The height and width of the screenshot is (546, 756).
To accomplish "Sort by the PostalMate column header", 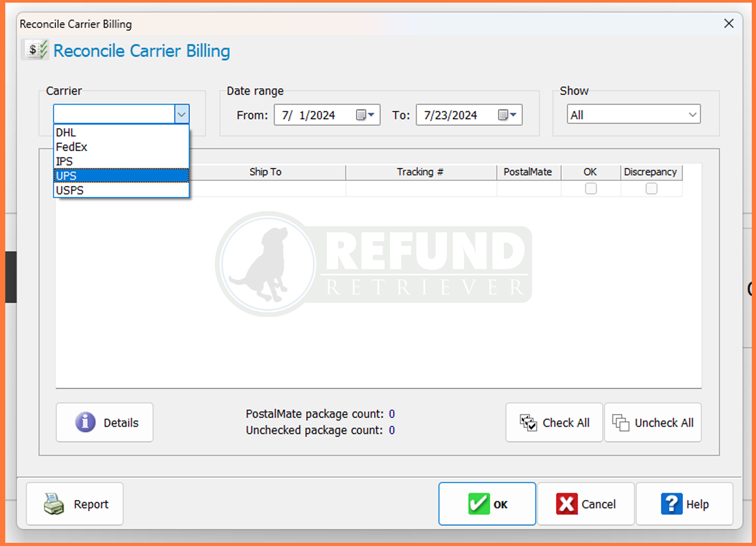I will pos(528,172).
